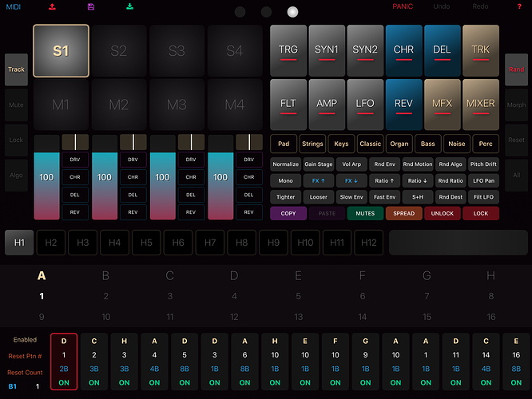Toggle the REV send on fourth track
The height and width of the screenshot is (399, 532).
248,212
